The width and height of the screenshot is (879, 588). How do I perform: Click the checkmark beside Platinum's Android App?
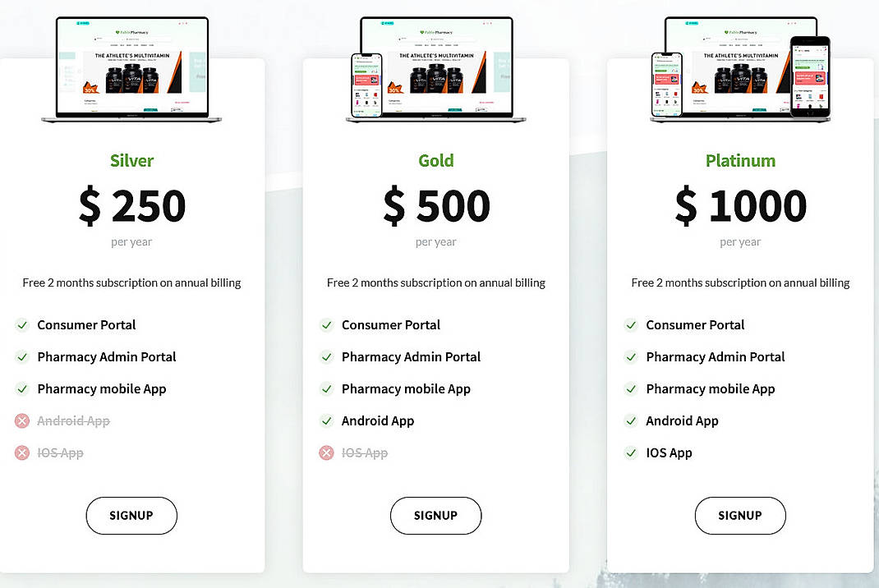click(630, 420)
